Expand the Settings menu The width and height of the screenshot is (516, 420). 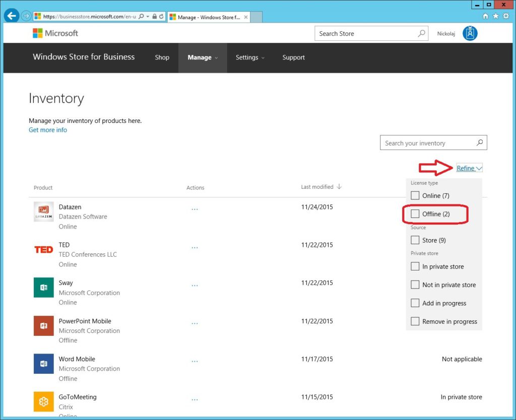(250, 57)
